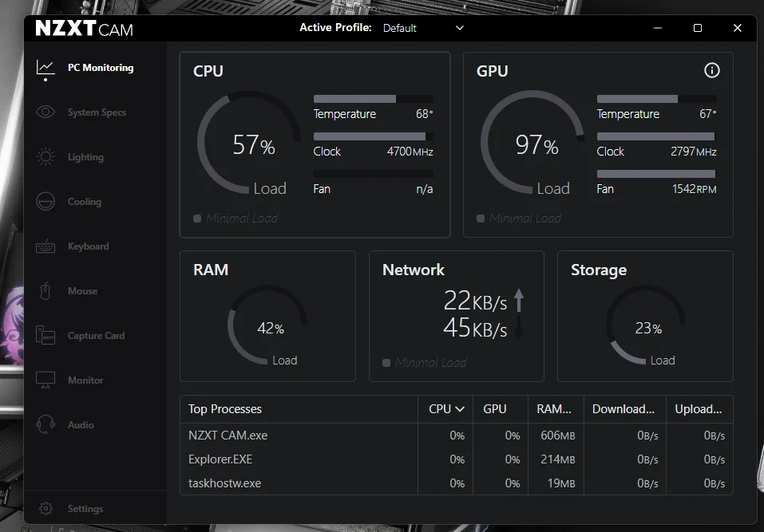Sort processes by CPU column arrow

click(x=460, y=409)
